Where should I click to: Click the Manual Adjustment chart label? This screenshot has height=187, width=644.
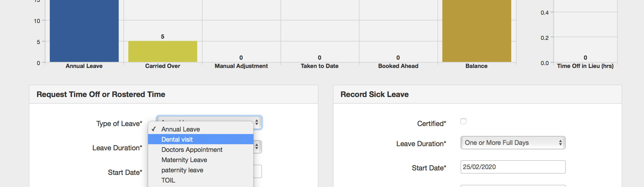(241, 66)
